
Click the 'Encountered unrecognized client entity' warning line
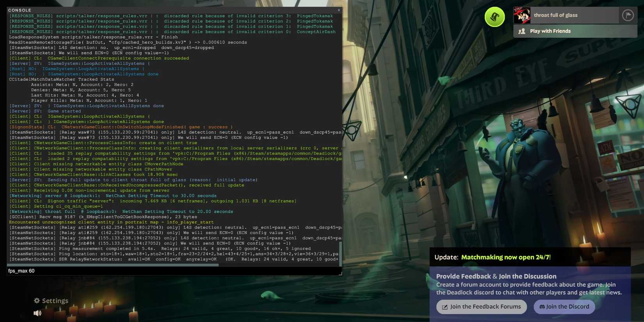[111, 222]
